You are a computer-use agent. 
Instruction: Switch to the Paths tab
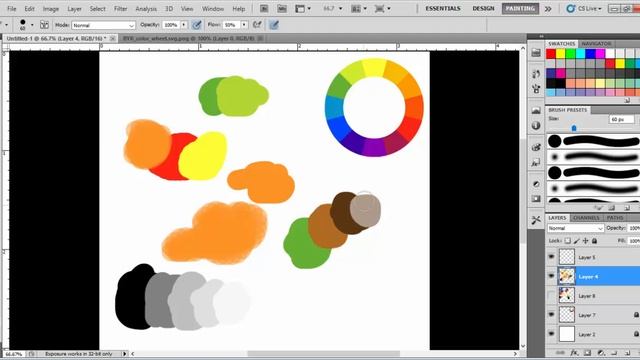coord(615,218)
